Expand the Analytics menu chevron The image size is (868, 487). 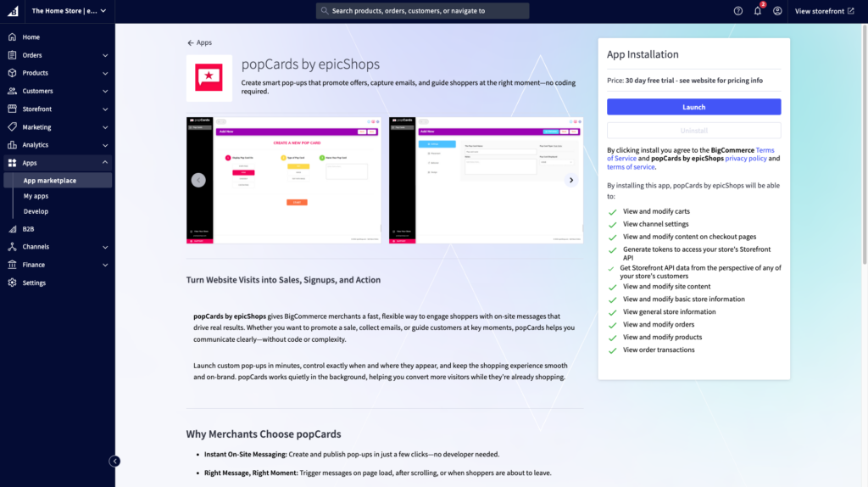[105, 145]
